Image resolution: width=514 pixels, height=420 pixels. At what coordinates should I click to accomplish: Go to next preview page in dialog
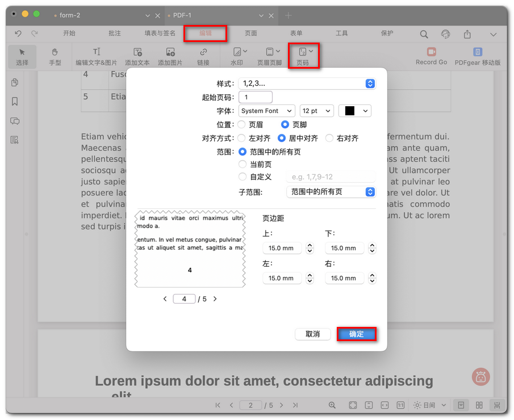point(215,299)
